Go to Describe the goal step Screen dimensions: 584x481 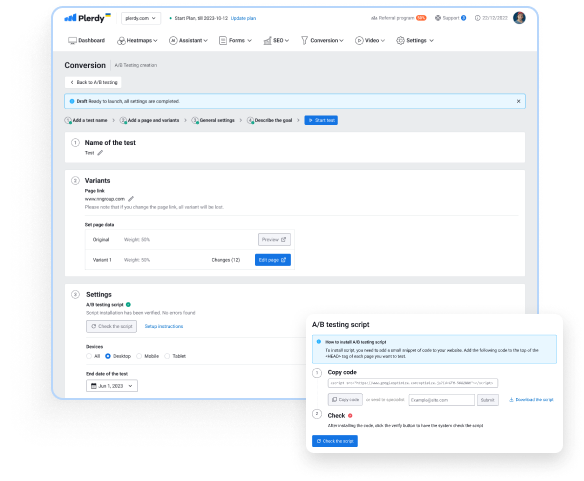pos(270,120)
